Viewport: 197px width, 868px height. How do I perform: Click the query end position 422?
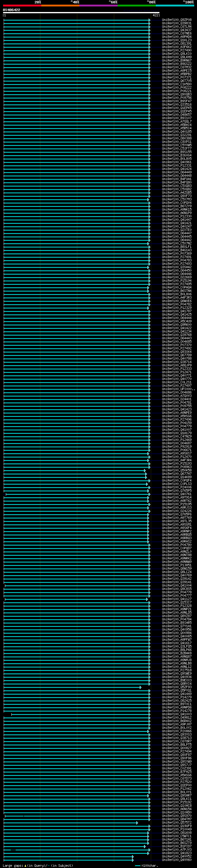(x=155, y=15)
